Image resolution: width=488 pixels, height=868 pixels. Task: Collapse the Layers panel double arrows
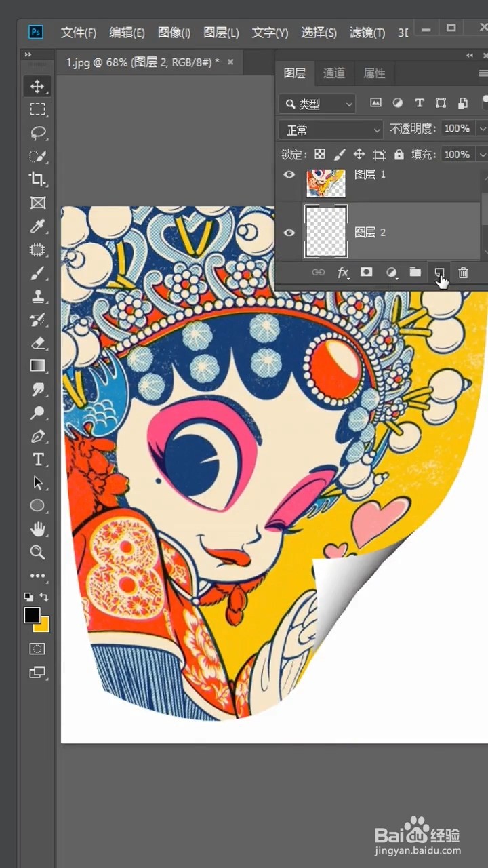pyautogui.click(x=470, y=56)
